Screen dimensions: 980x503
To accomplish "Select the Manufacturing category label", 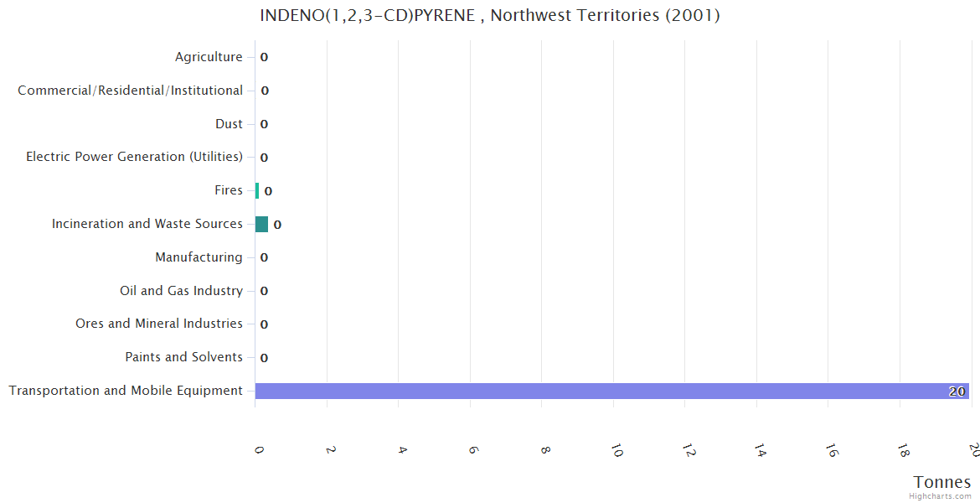I will 199,257.
